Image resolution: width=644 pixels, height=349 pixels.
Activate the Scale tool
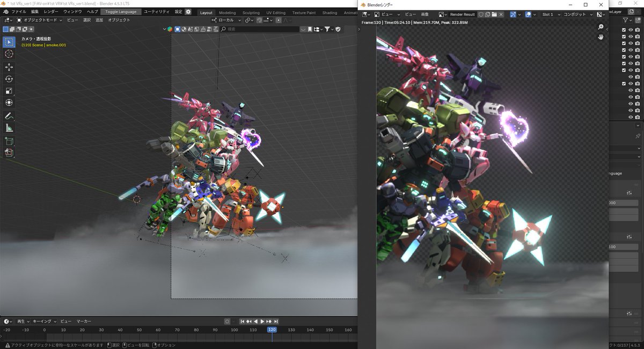9,91
